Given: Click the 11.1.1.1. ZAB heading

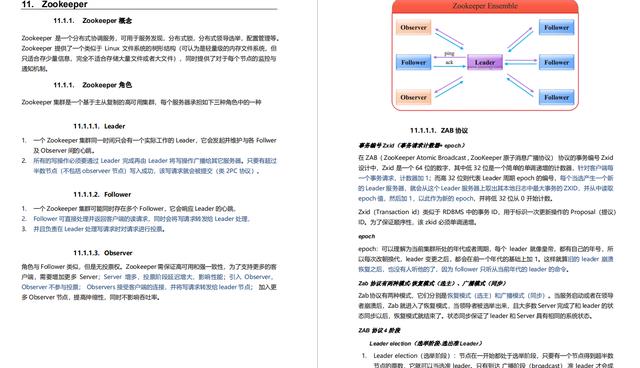Looking at the screenshot, I should (439, 131).
